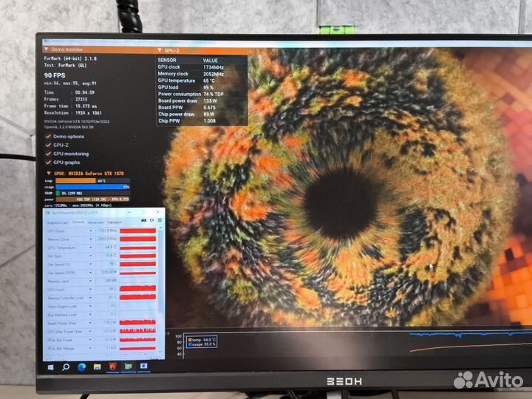Disable the GPU monitoring checkbox
532x399 pixels.
coord(48,154)
